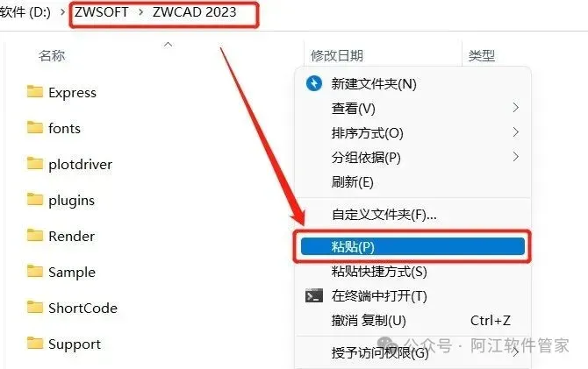Select the fonts folder icon
Image resolution: width=588 pixels, height=369 pixels.
pyautogui.click(x=35, y=127)
